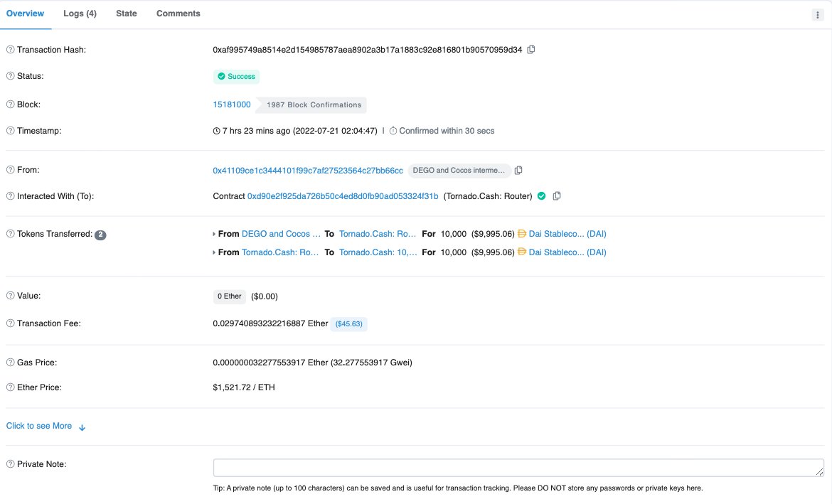This screenshot has height=504, width=832.
Task: Switch to the Overview tab
Action: tap(25, 14)
